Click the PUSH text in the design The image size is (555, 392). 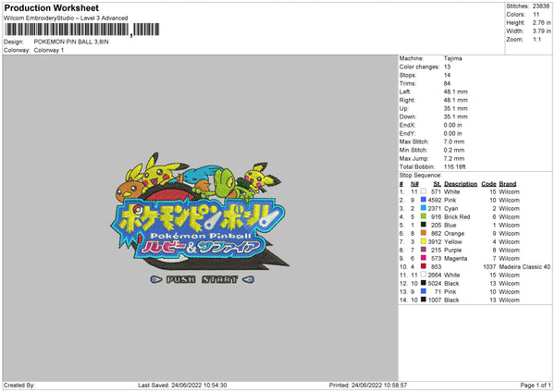pos(181,279)
